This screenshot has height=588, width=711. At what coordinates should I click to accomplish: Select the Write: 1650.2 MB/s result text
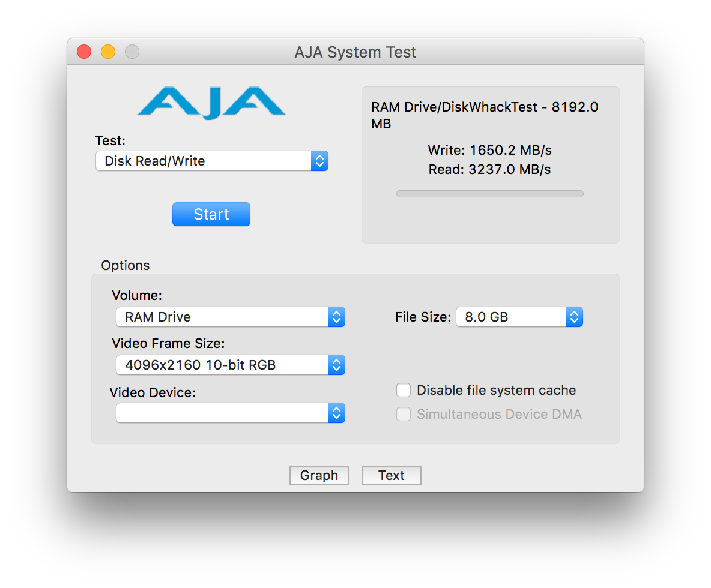click(490, 150)
